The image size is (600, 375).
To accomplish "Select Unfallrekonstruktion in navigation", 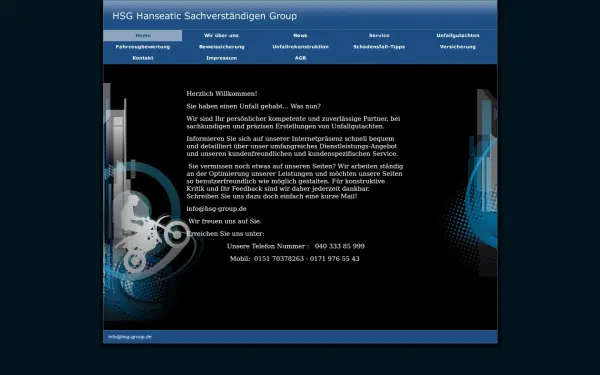I will (300, 47).
